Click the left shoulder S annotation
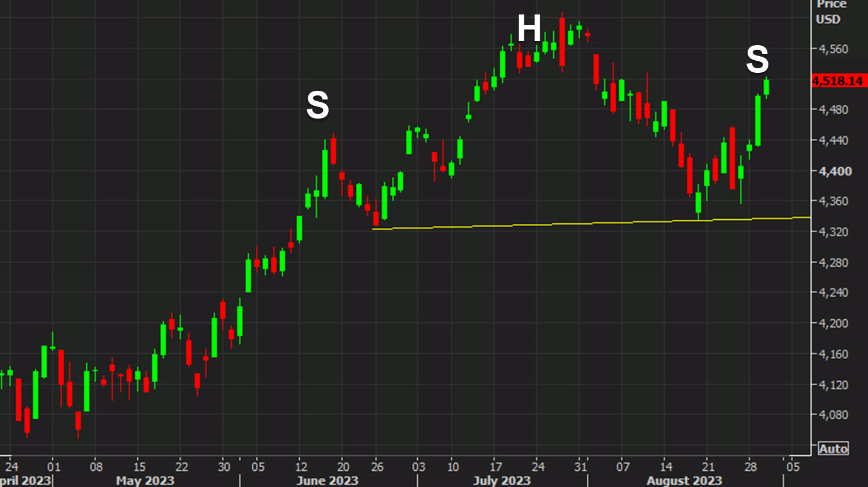Screen dimensions: 868x487 pos(317,105)
